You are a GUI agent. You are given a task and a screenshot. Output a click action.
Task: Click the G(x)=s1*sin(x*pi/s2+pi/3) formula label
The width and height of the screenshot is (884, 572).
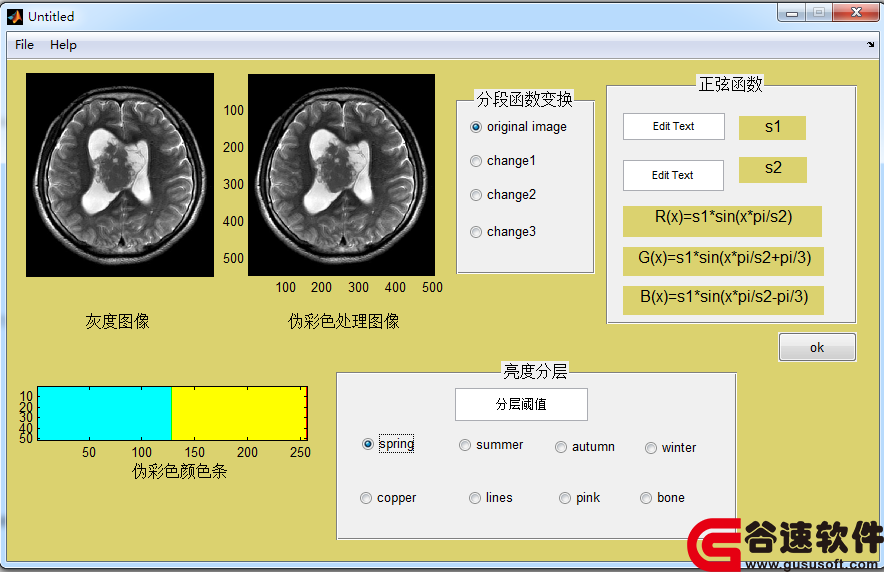(x=723, y=261)
